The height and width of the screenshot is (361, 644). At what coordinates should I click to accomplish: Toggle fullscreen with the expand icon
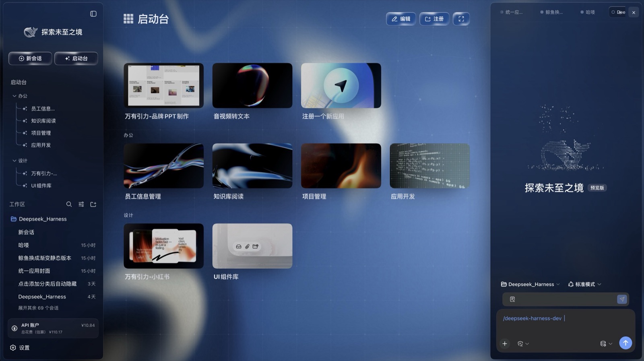(x=461, y=19)
